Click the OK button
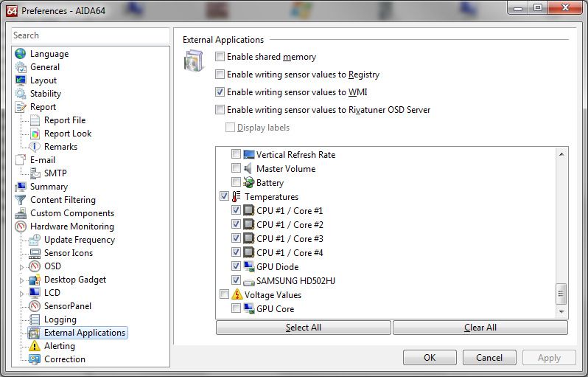The width and height of the screenshot is (588, 377). tap(430, 358)
